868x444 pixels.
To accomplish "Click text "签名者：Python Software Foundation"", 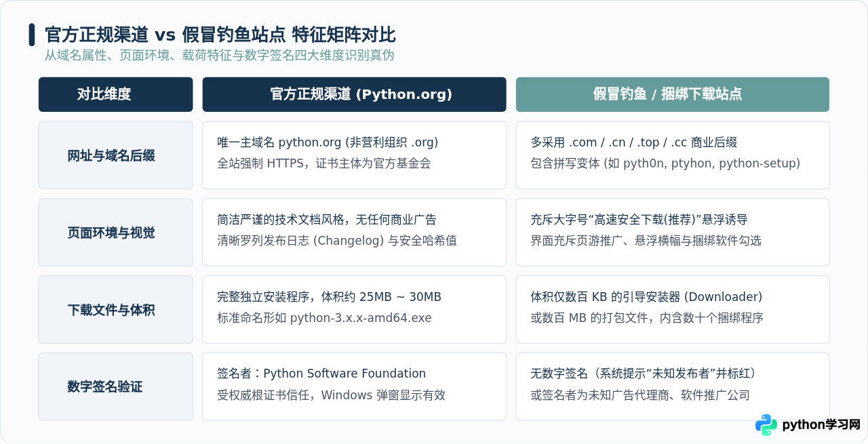I will tap(321, 374).
